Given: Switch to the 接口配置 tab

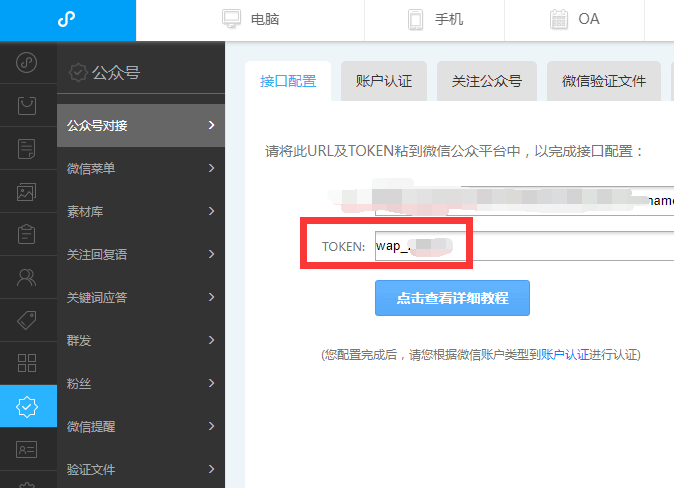Looking at the screenshot, I should (288, 81).
